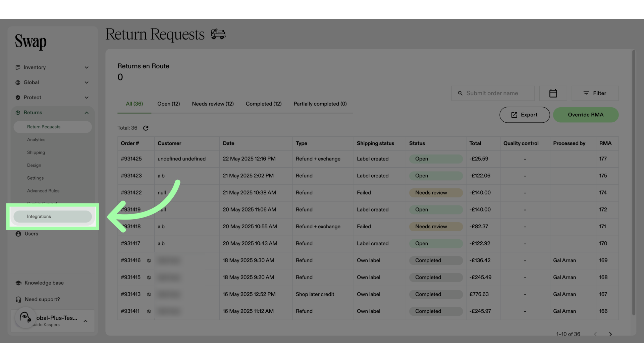Open Integrations in sidebar
The width and height of the screenshot is (644, 362).
53,217
